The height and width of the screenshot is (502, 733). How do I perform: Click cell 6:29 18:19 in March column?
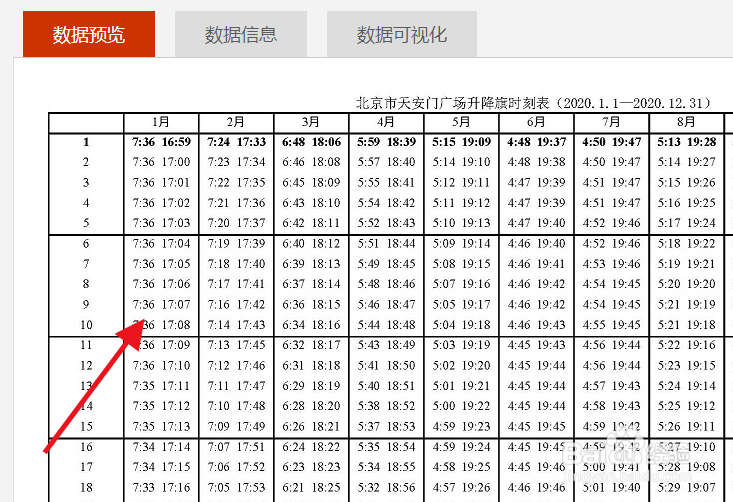311,386
